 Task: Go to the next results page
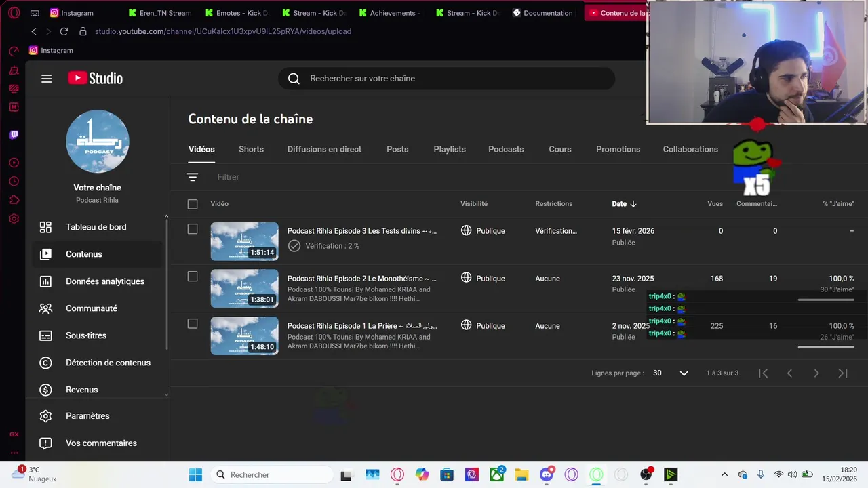[x=816, y=373]
